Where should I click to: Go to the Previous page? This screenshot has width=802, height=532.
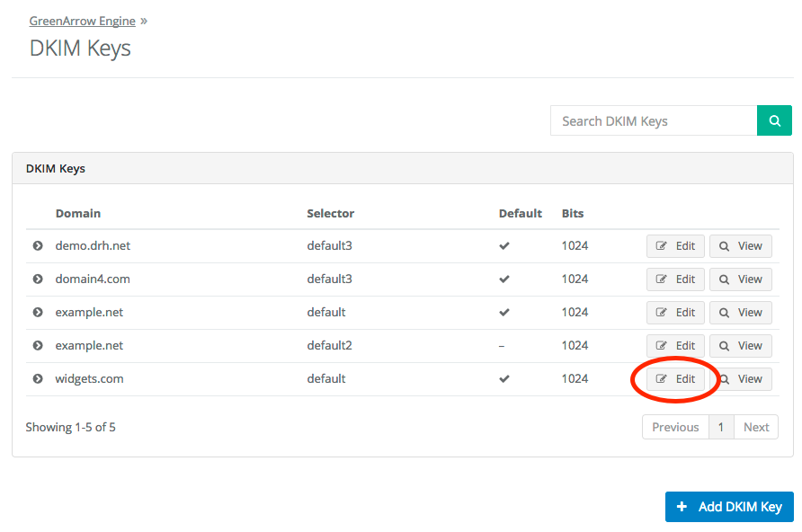pos(675,427)
